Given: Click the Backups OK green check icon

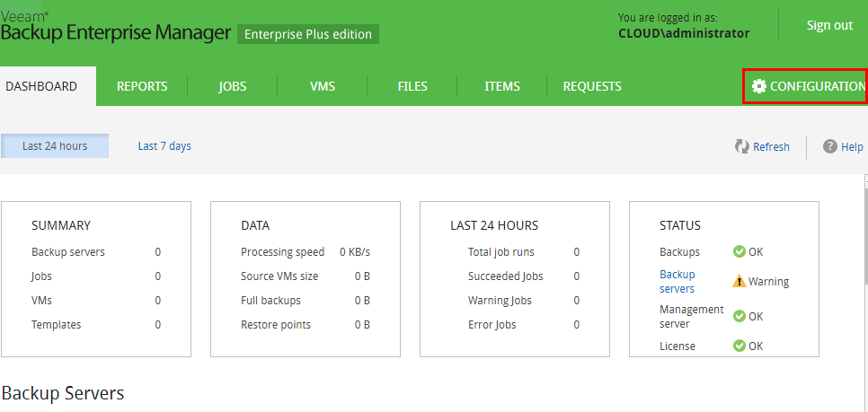Looking at the screenshot, I should click(740, 252).
